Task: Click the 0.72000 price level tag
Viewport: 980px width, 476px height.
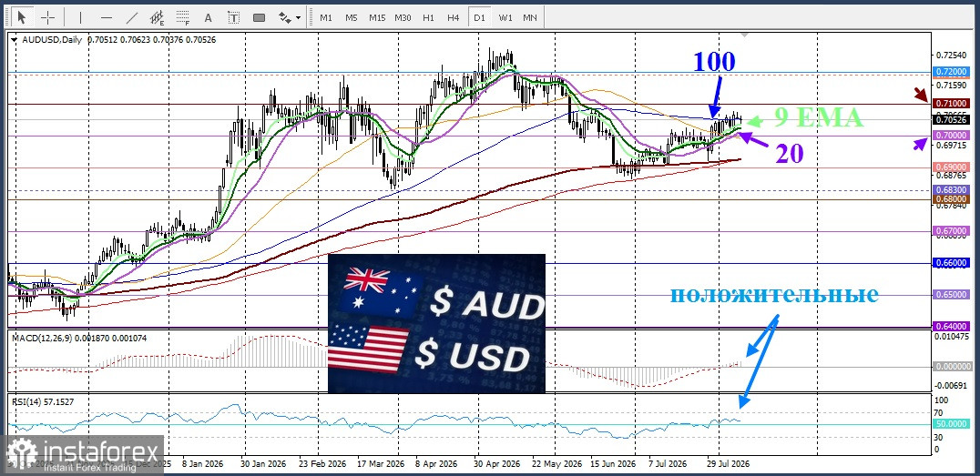Action: pyautogui.click(x=949, y=73)
